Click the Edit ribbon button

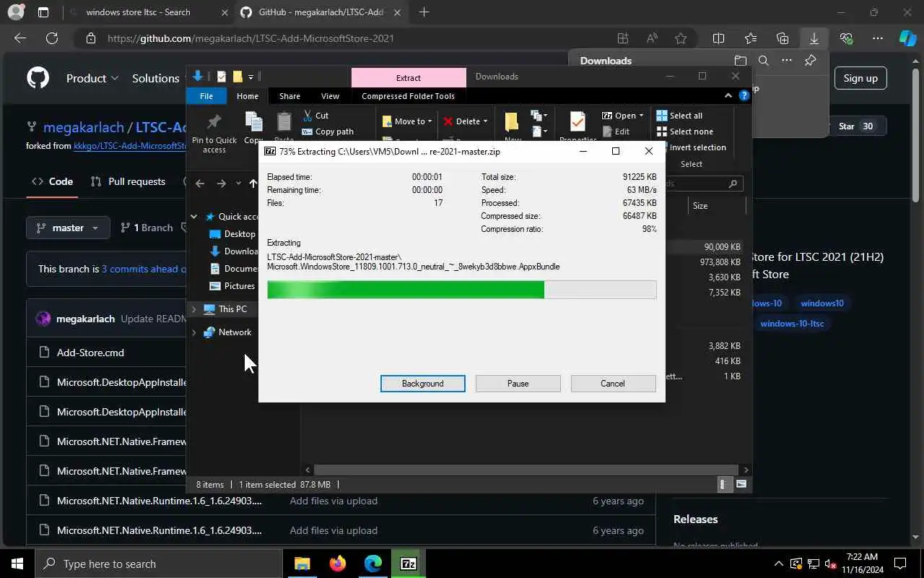pos(616,131)
